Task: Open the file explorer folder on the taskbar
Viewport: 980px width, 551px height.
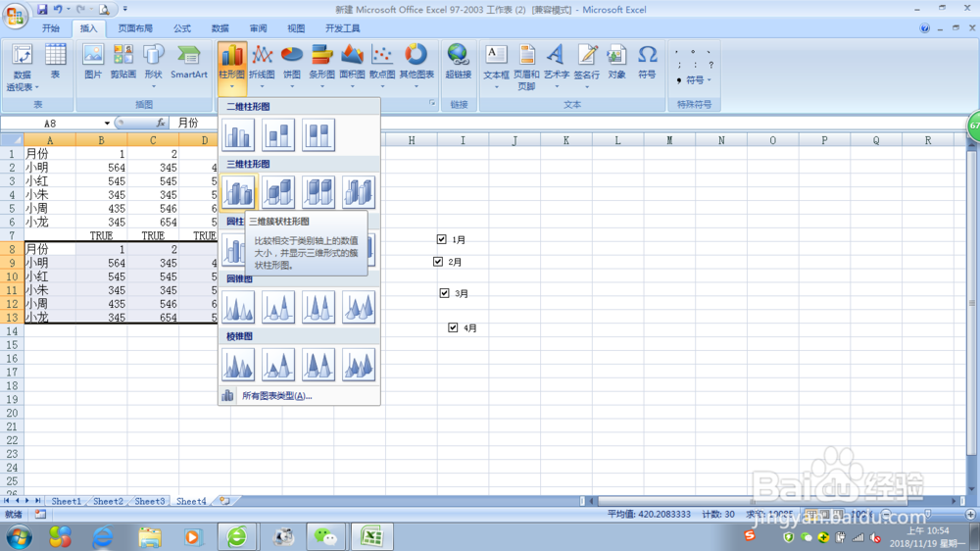Action: coord(150,536)
